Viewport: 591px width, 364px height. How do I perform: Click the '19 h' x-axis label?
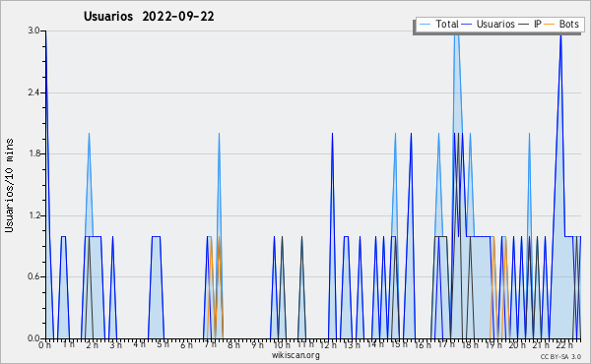tap(493, 344)
